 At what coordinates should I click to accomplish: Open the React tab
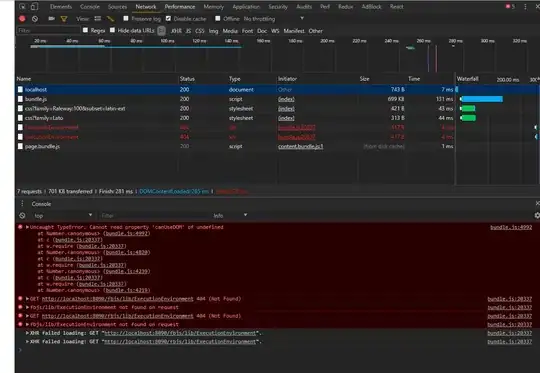397,7
